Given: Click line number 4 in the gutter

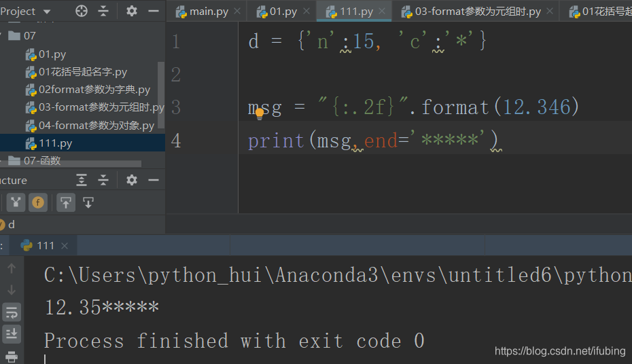Looking at the screenshot, I should pos(176,141).
